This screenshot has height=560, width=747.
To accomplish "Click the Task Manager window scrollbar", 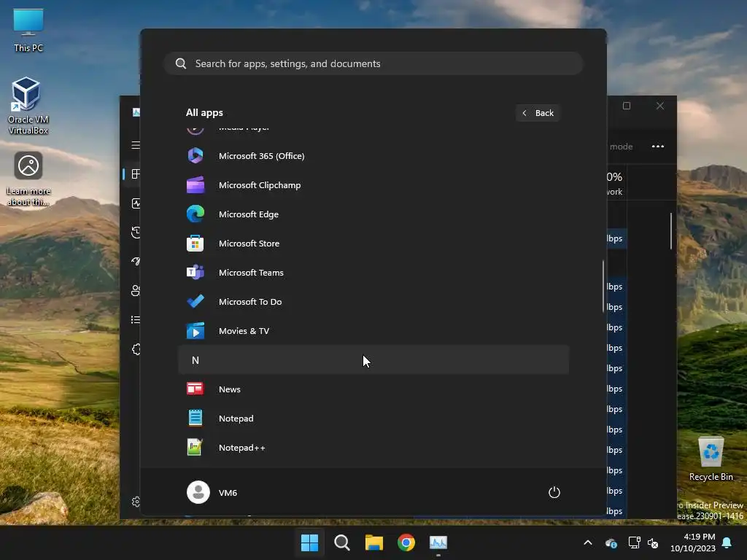I will [671, 231].
